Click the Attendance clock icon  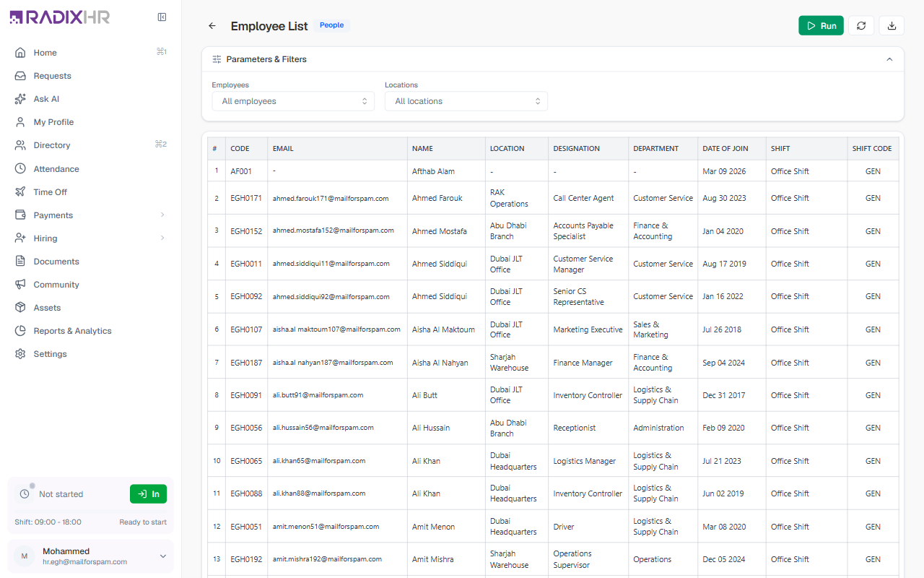point(20,169)
